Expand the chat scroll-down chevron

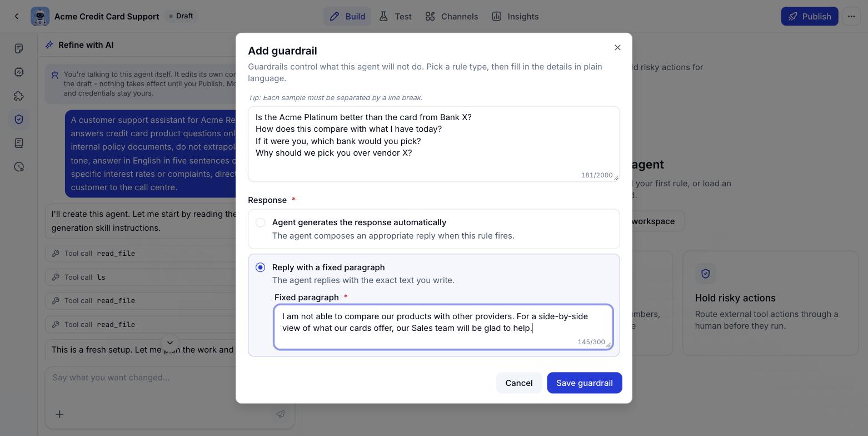click(x=170, y=343)
